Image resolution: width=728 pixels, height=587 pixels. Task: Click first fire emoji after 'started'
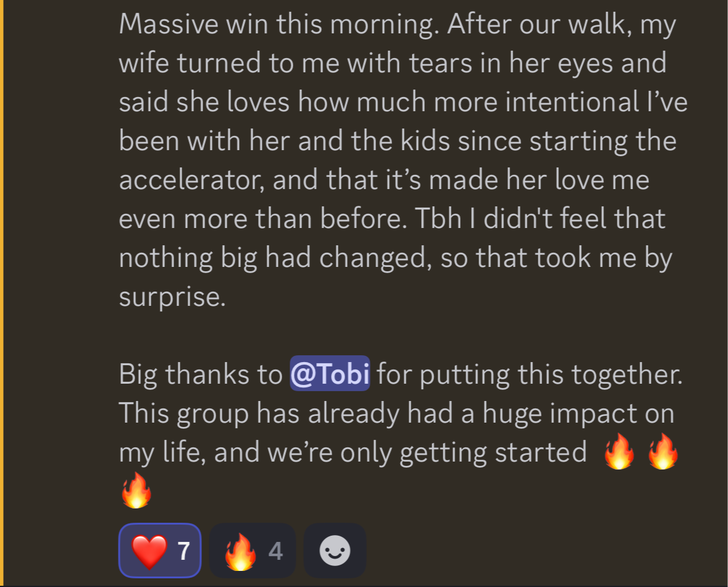point(619,451)
